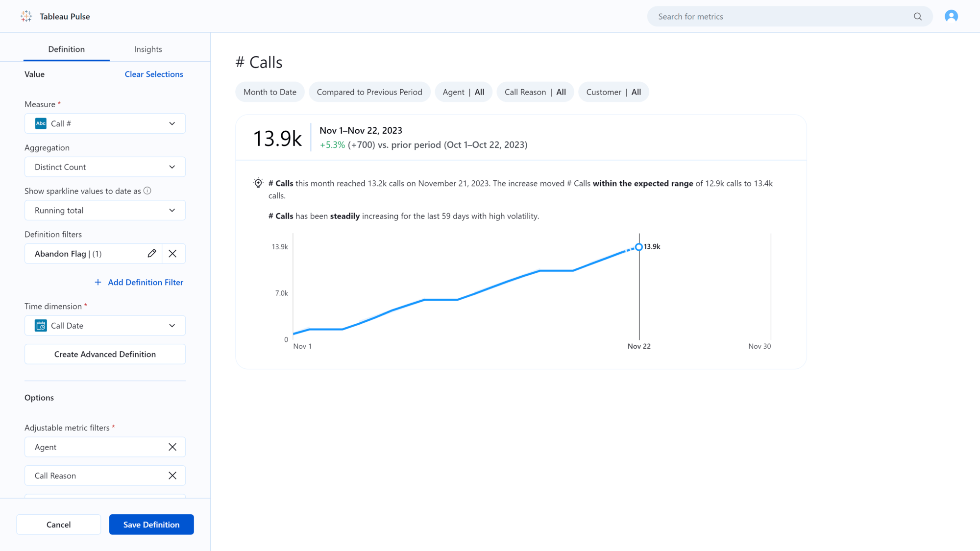Expand the Time dimension Call Date dropdown
The height and width of the screenshot is (551, 980).
coord(171,326)
